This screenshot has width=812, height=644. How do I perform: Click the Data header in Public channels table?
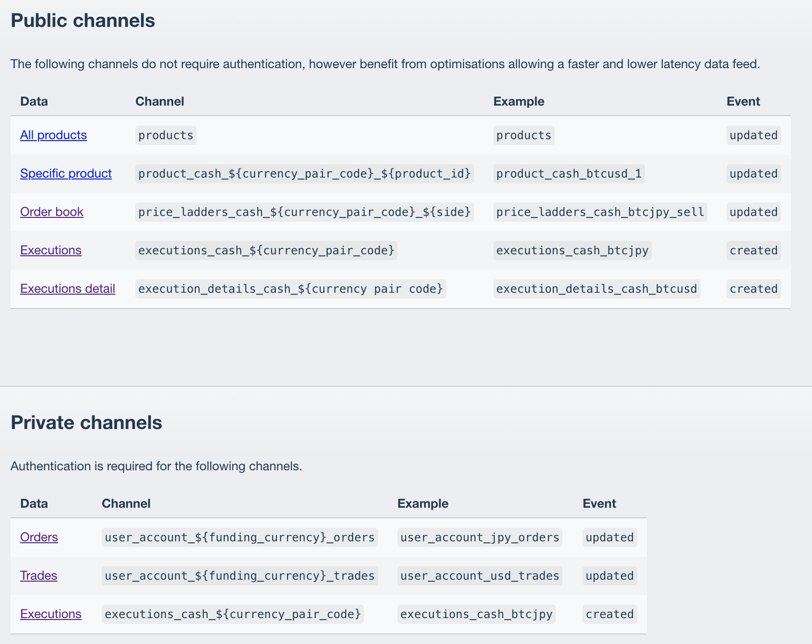[34, 101]
